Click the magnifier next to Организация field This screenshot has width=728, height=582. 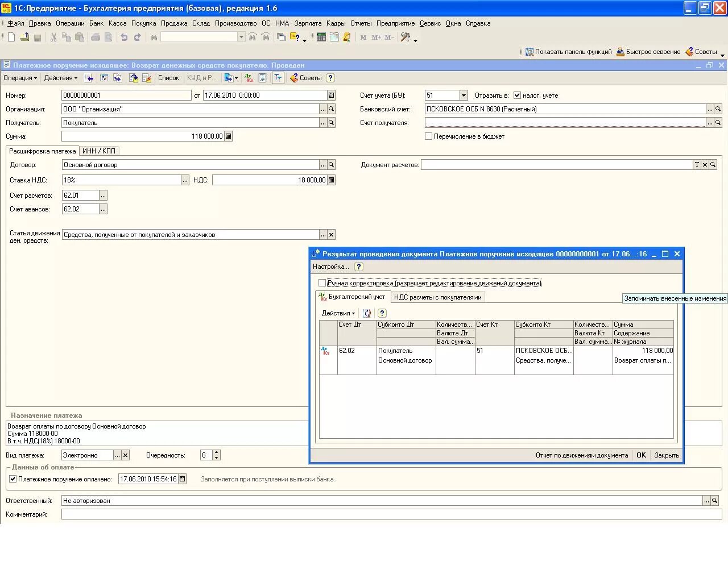point(332,109)
